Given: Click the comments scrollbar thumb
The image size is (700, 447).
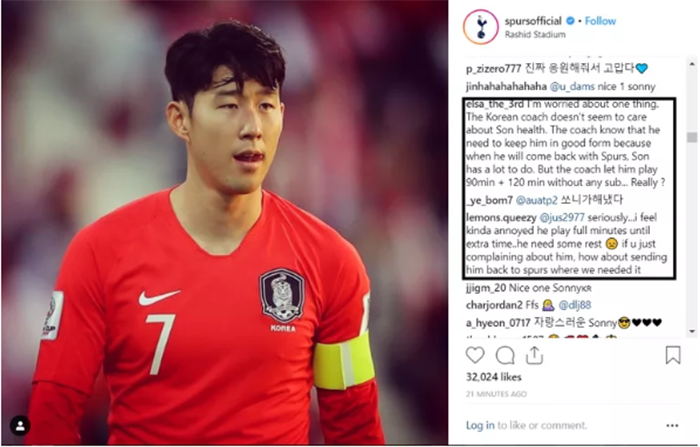Looking at the screenshot, I should (x=692, y=137).
